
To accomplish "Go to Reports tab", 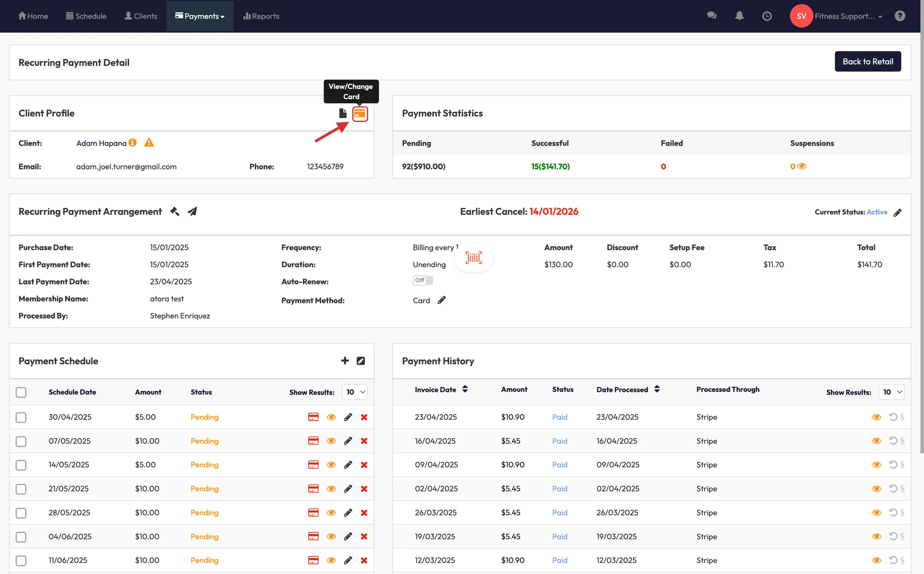I will point(261,16).
